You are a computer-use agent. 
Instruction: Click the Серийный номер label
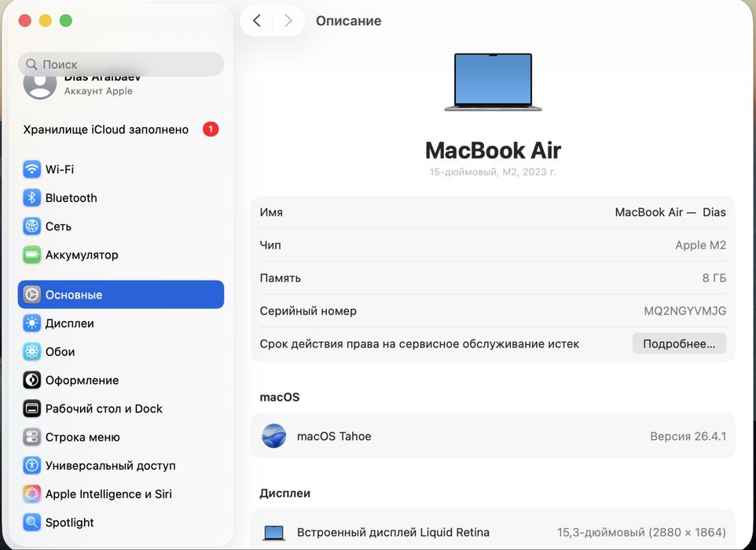[x=308, y=311]
